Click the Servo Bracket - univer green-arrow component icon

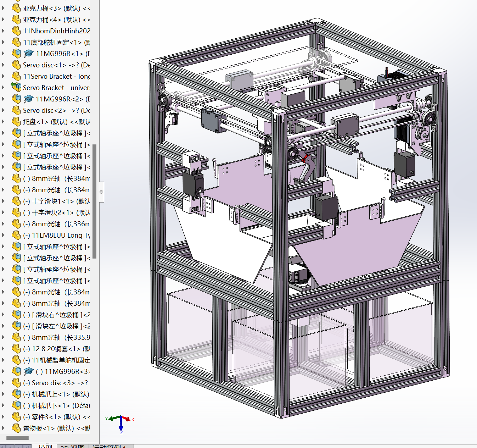[16, 87]
